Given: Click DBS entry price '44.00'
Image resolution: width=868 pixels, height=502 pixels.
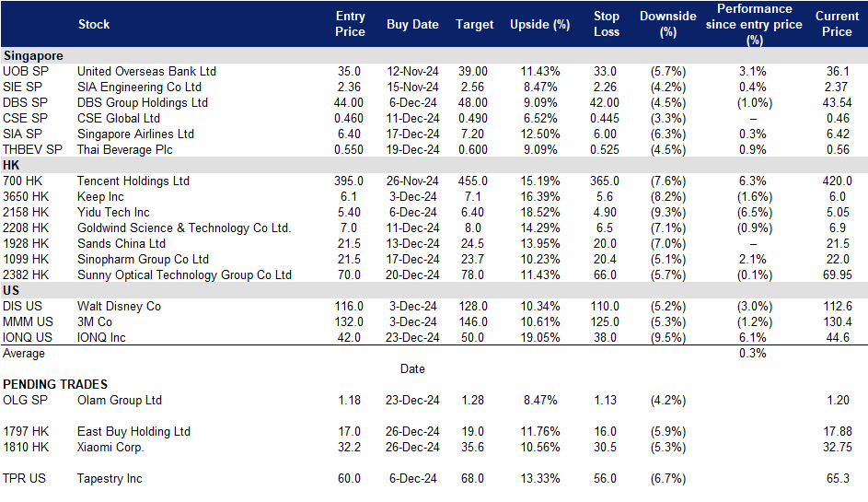Looking at the screenshot, I should click(x=349, y=102).
